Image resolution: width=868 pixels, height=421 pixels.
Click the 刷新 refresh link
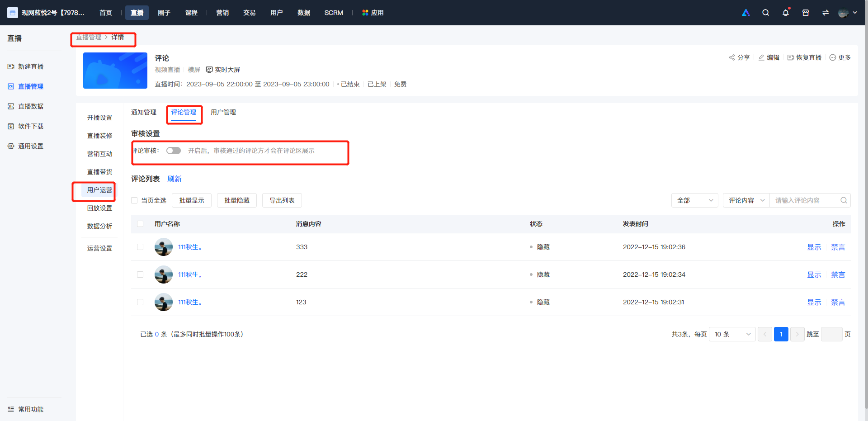pyautogui.click(x=175, y=179)
